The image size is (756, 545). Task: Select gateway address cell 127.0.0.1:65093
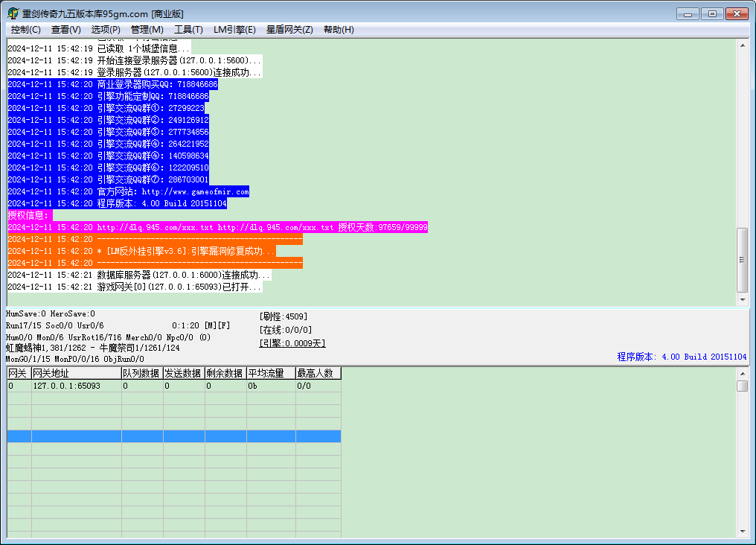click(x=76, y=386)
